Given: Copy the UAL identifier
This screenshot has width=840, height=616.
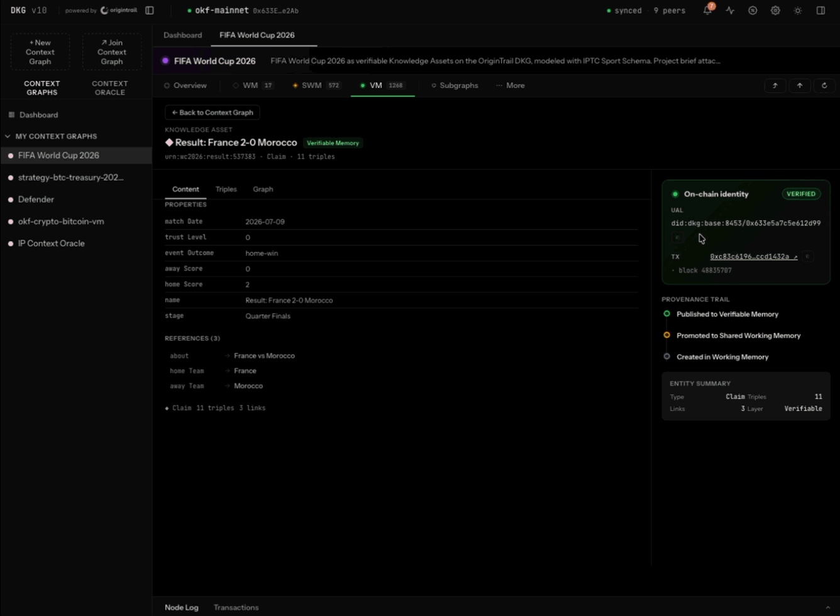Looking at the screenshot, I should pos(678,238).
